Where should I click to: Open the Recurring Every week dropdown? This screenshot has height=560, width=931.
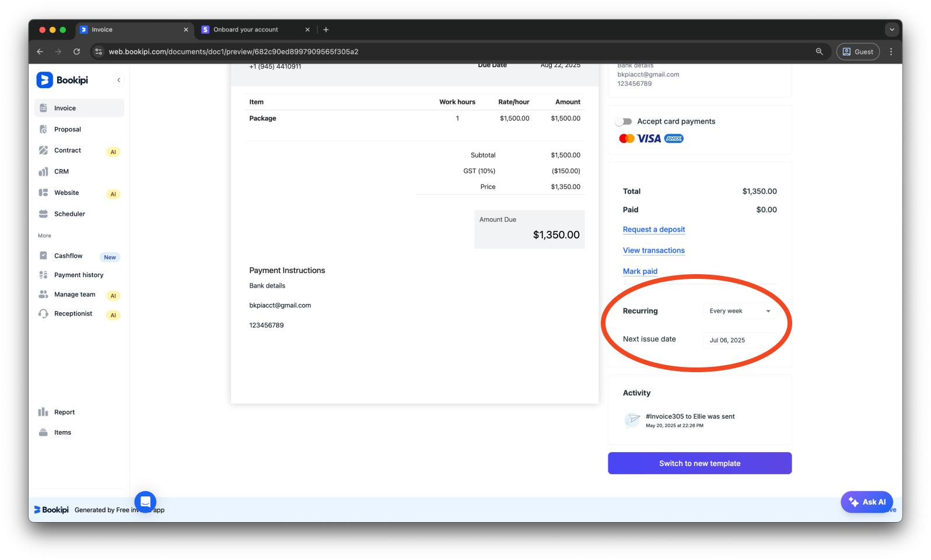tap(740, 311)
